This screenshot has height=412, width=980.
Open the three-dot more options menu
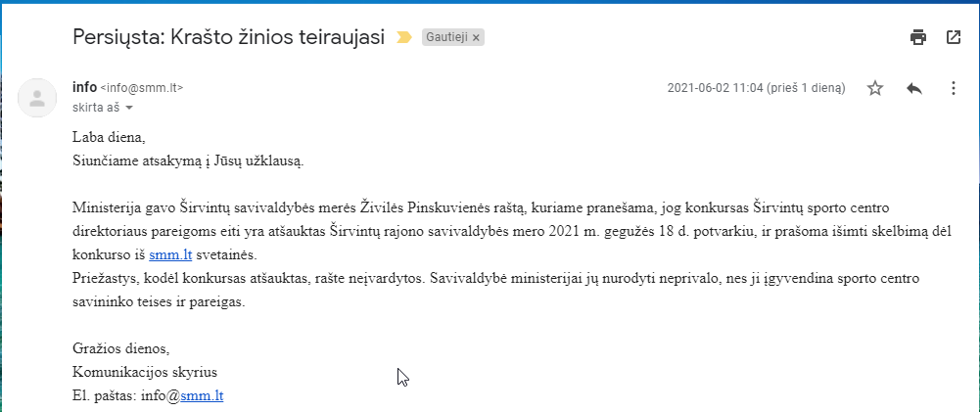pos(953,88)
